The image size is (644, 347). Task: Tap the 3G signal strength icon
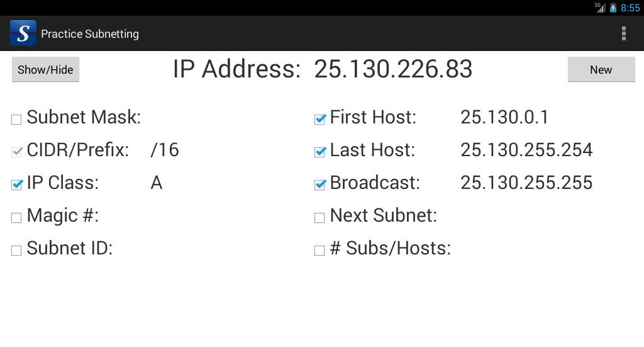point(600,8)
